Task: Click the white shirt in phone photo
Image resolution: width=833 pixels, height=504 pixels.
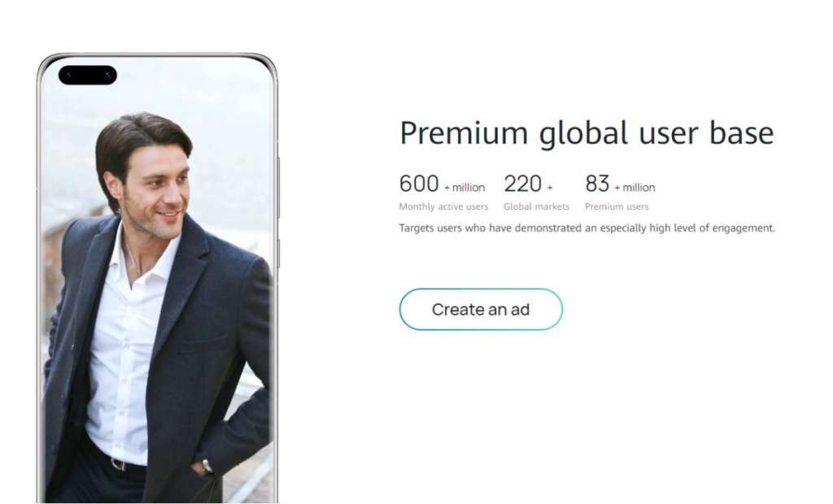Action: pyautogui.click(x=126, y=350)
